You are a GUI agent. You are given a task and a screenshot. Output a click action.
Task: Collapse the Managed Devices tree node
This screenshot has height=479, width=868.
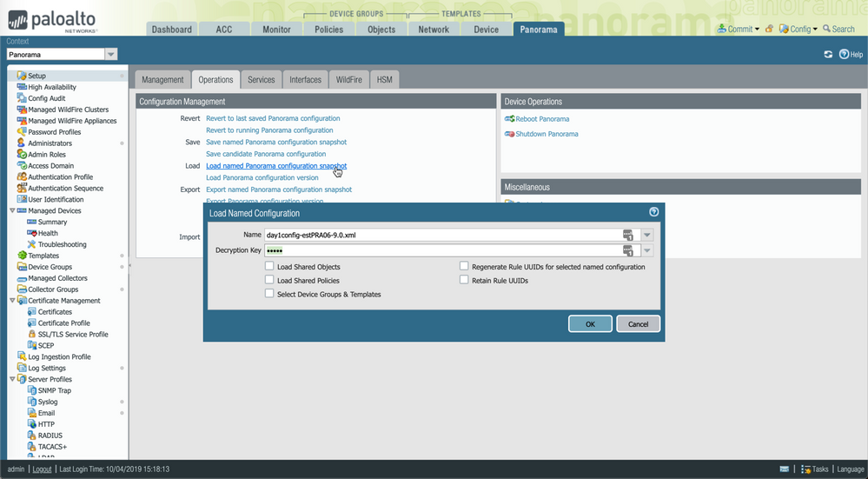(x=12, y=210)
